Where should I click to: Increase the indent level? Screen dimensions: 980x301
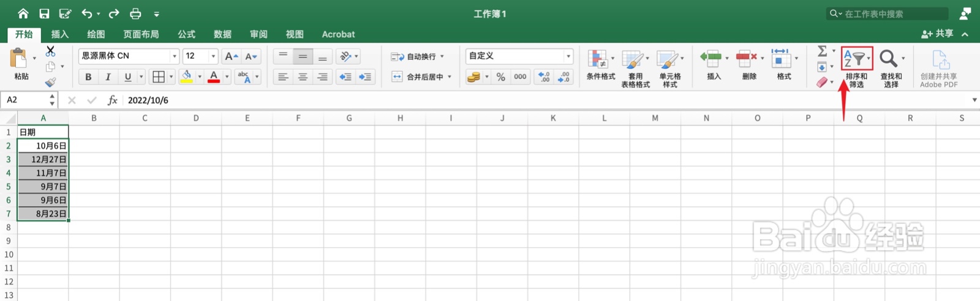pos(365,76)
